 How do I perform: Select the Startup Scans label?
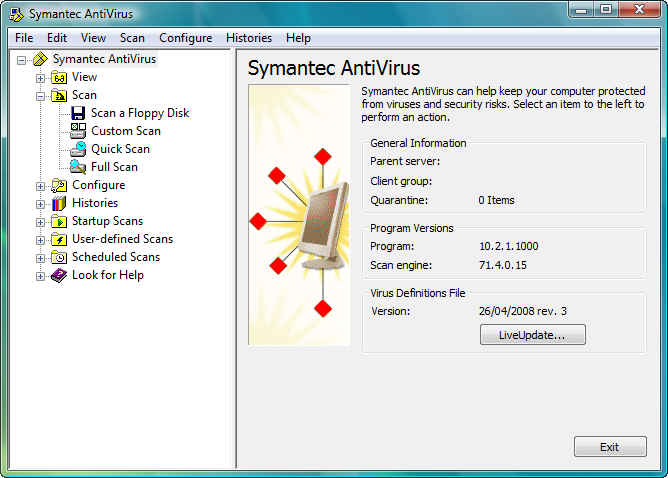pyautogui.click(x=107, y=221)
